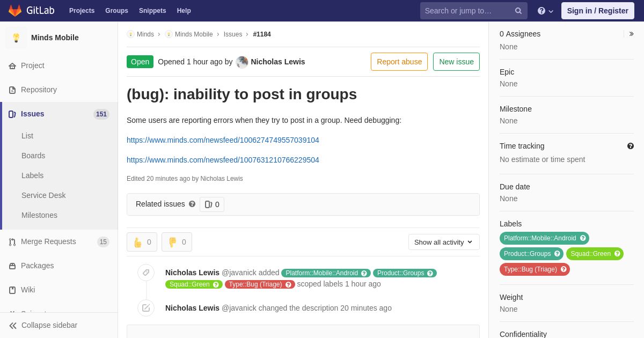Image resolution: width=644 pixels, height=338 pixels.
Task: Open Merge Requests in the sidebar
Action: tap(48, 241)
